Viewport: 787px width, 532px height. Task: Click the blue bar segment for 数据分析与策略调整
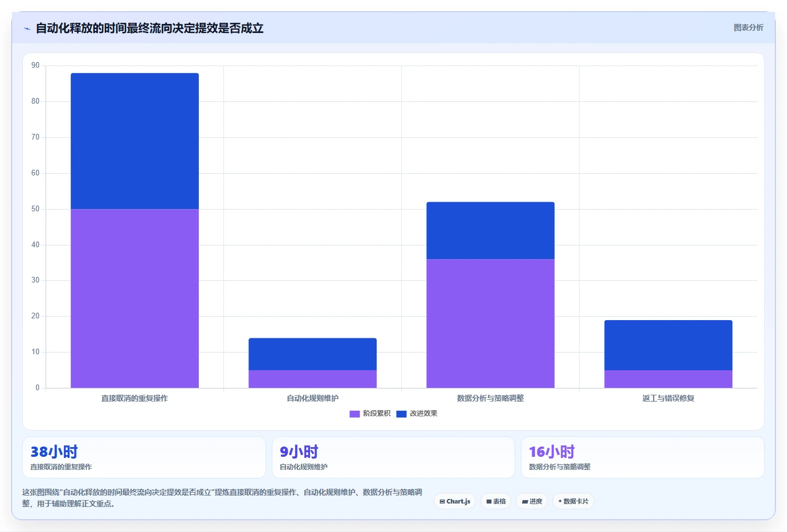click(x=490, y=231)
